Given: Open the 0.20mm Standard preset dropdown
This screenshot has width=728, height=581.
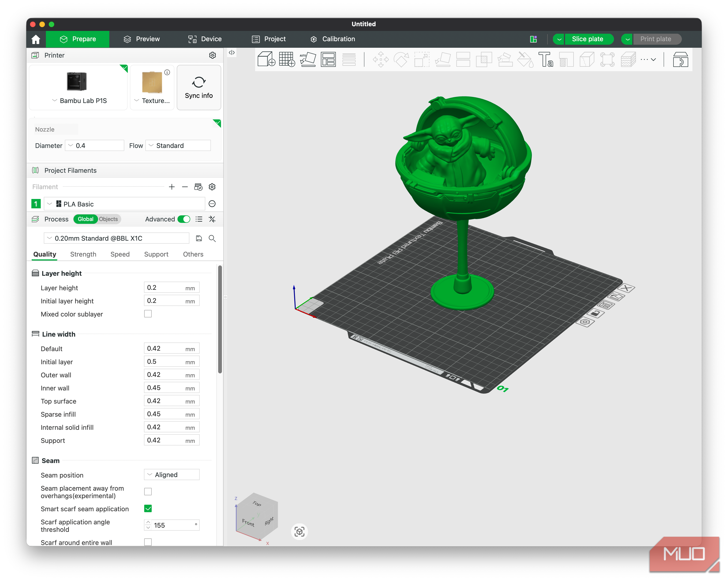Looking at the screenshot, I should (116, 238).
